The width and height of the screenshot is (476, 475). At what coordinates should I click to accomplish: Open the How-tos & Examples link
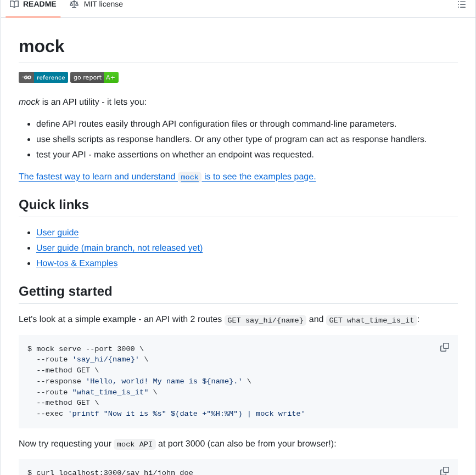pyautogui.click(x=76, y=263)
